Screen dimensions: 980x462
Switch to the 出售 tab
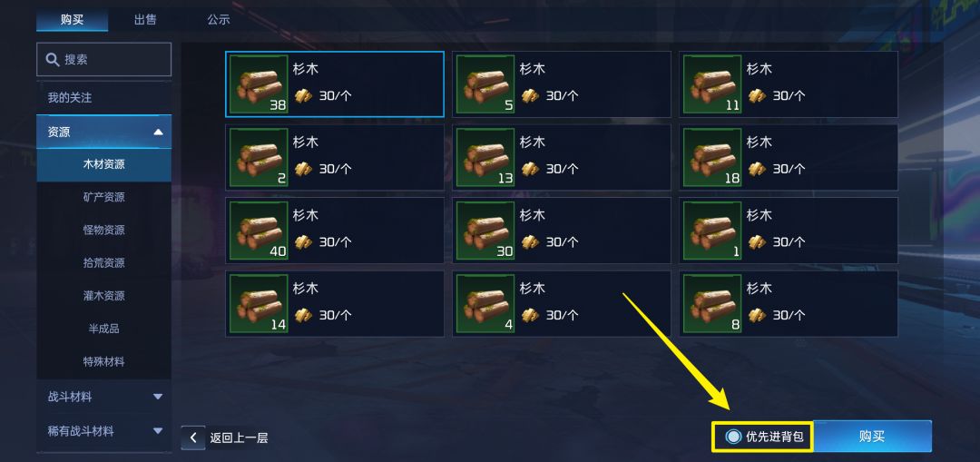pyautogui.click(x=145, y=19)
